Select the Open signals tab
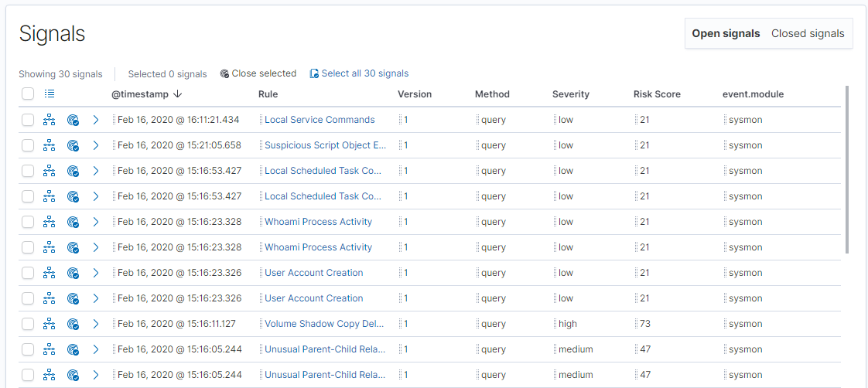This screenshot has width=868, height=388. pos(726,34)
